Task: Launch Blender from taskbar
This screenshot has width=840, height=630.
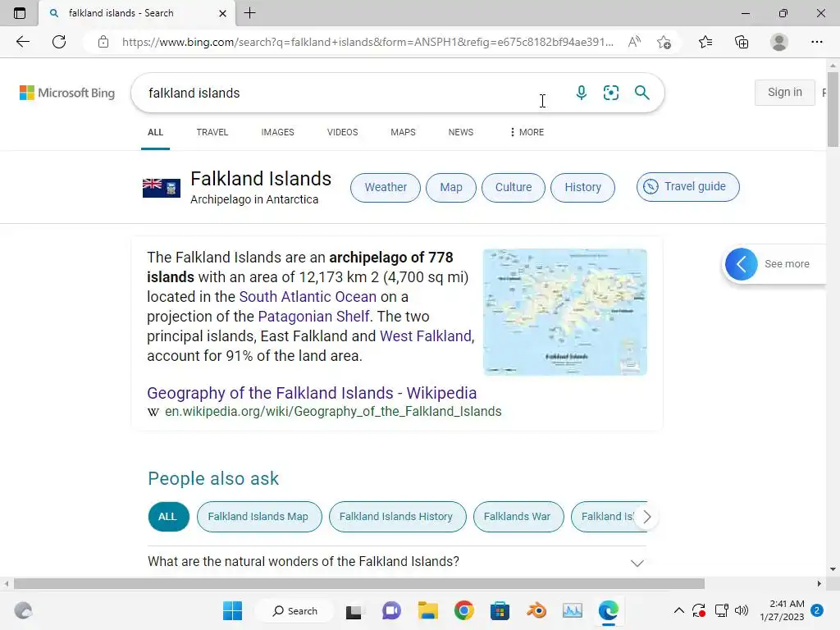Action: click(536, 610)
